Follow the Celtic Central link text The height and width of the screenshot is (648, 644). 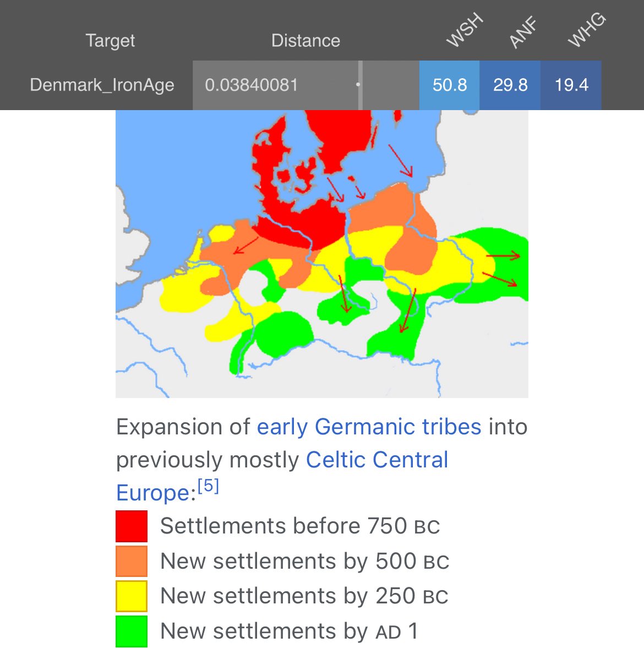tap(376, 460)
